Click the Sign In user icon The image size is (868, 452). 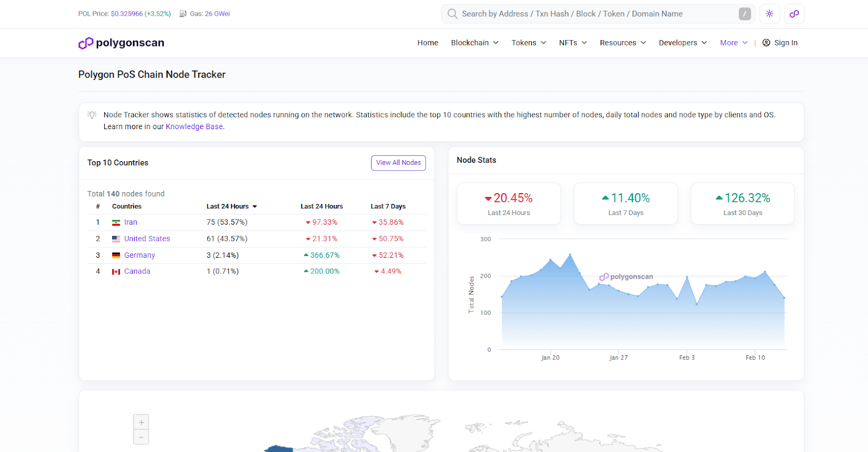(766, 43)
